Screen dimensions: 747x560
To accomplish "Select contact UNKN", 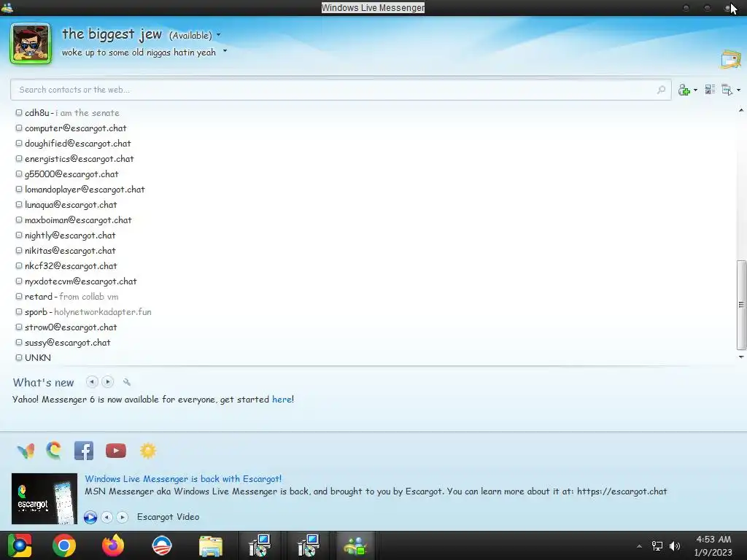I will (x=33, y=357).
